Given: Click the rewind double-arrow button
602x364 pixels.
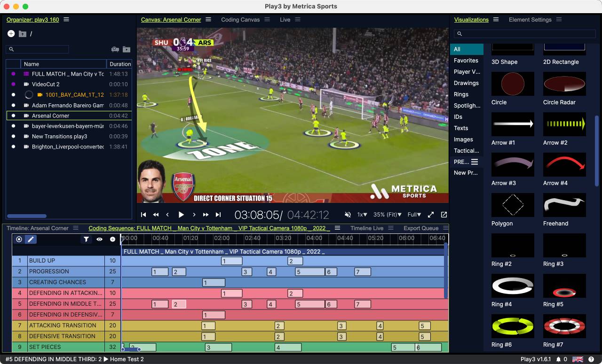Looking at the screenshot, I should click(x=156, y=215).
